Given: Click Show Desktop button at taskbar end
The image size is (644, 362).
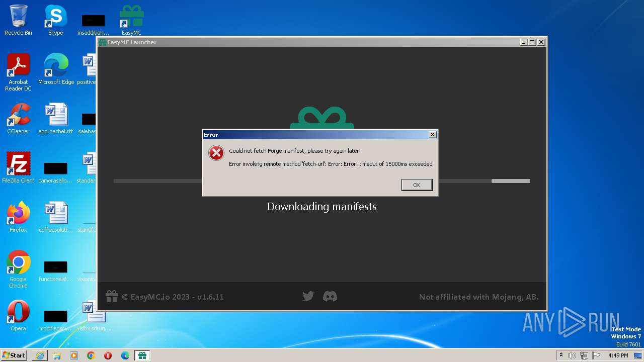Looking at the screenshot, I should [x=638, y=355].
